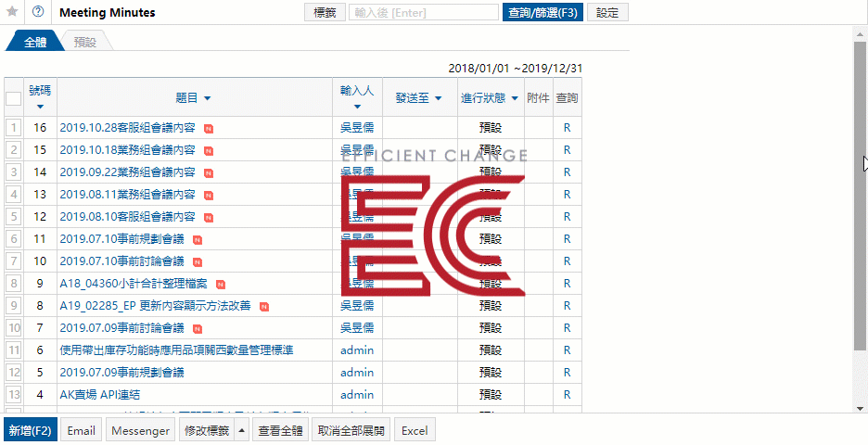Click the scrollbar up arrow

[x=859, y=32]
